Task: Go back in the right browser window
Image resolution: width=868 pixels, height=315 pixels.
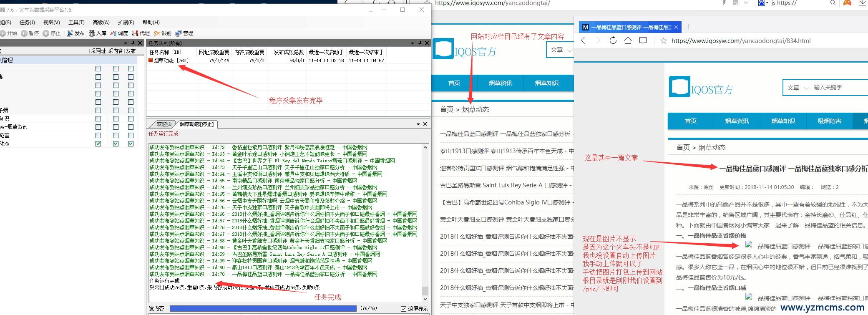Action: [583, 40]
